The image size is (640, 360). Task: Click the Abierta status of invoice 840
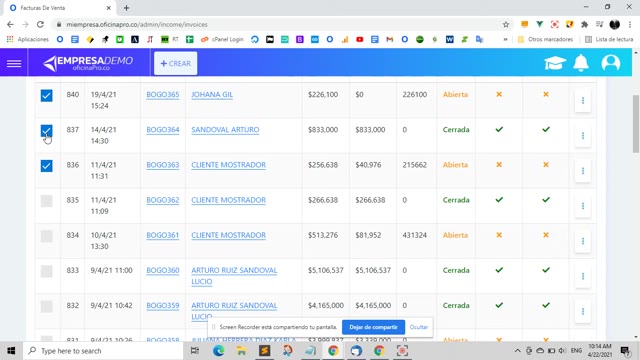tap(455, 94)
